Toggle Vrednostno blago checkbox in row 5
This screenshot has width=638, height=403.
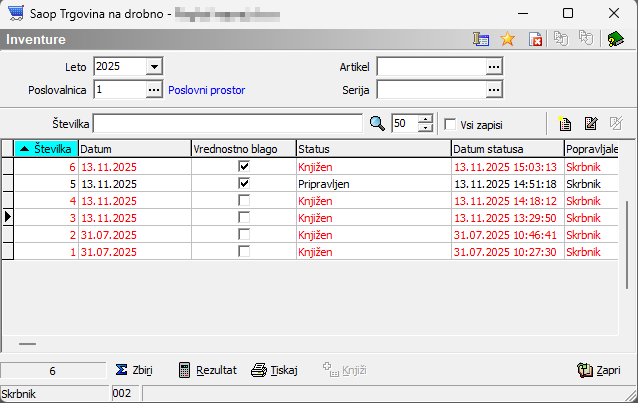click(244, 183)
